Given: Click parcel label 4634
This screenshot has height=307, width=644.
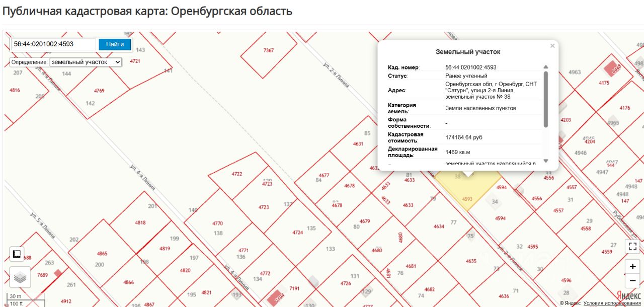Looking at the screenshot, I should 439,226.
